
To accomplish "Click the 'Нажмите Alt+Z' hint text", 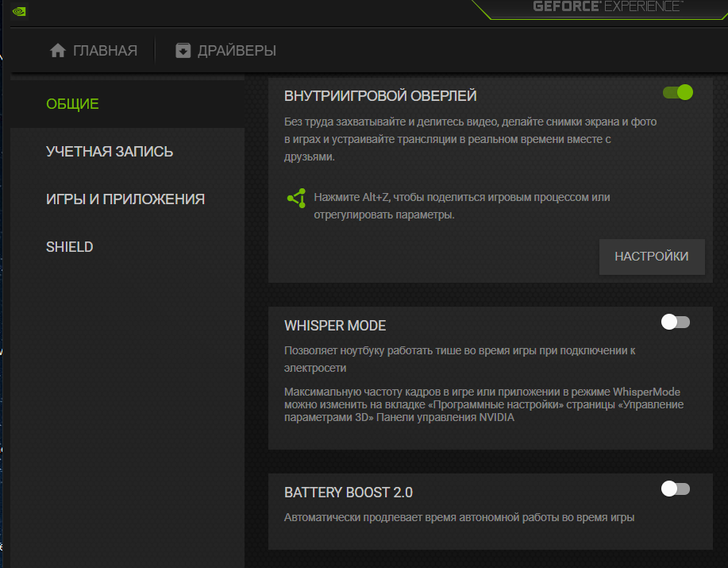I will pyautogui.click(x=462, y=206).
